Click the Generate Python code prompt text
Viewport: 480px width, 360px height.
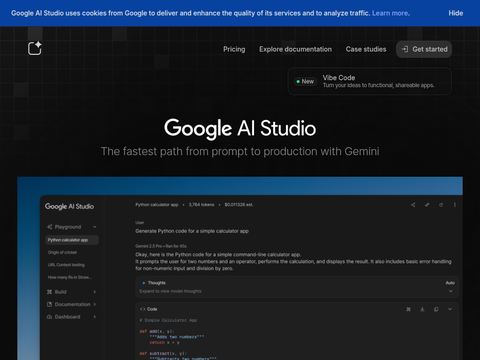[192, 231]
